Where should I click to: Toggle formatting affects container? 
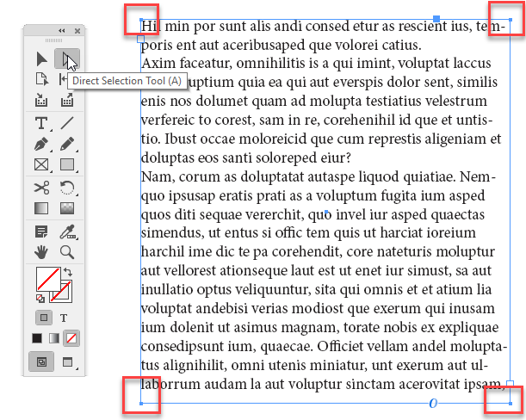[x=41, y=318]
